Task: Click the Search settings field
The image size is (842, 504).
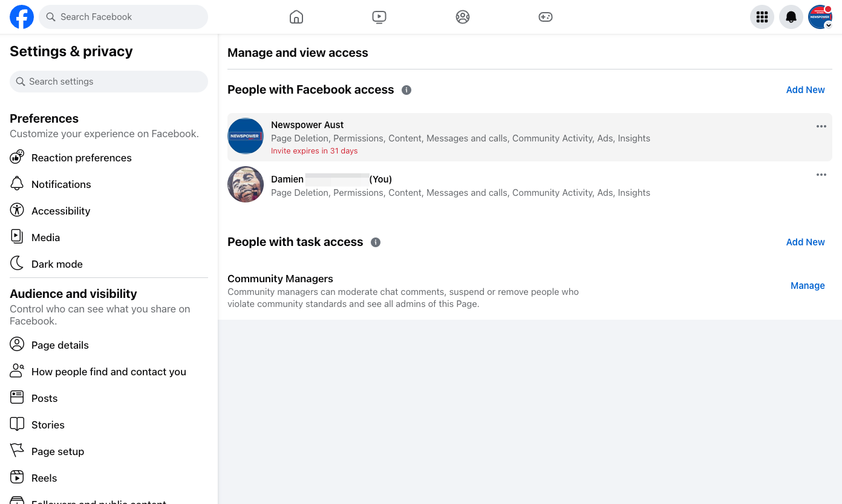Action: coord(109,82)
